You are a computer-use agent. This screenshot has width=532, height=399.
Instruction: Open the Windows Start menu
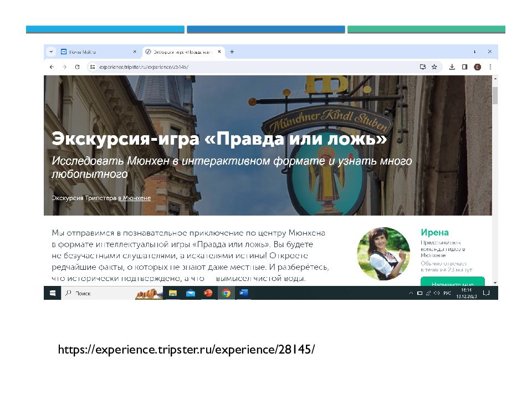(x=53, y=293)
